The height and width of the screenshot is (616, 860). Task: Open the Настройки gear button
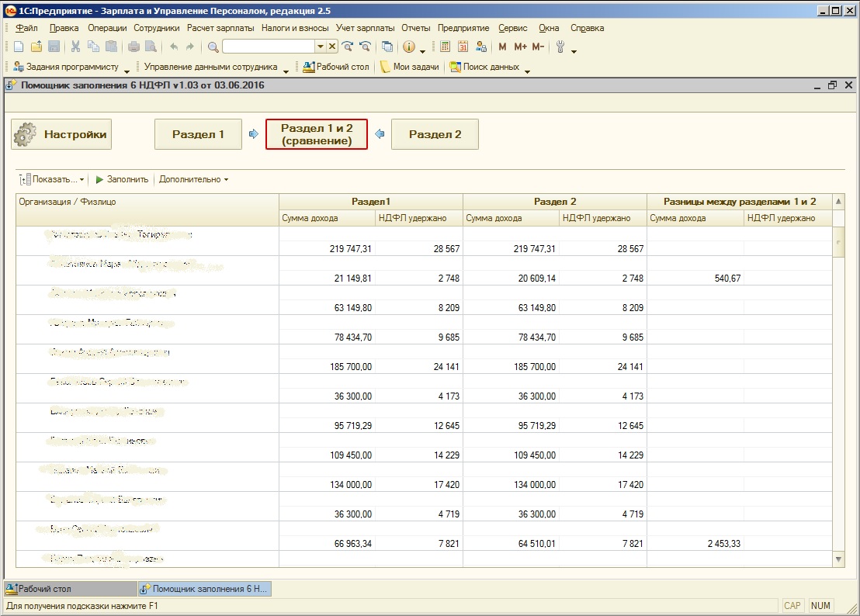[61, 134]
